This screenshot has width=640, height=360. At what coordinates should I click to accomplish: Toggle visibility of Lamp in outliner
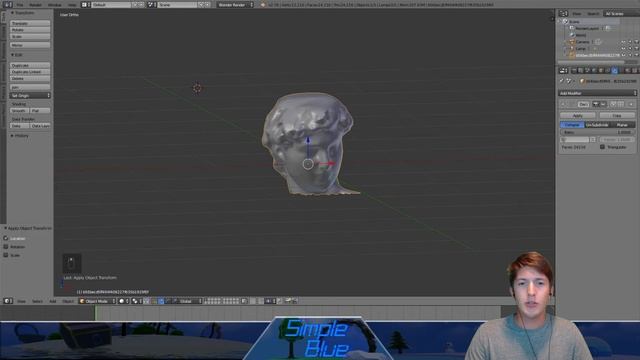624,49
